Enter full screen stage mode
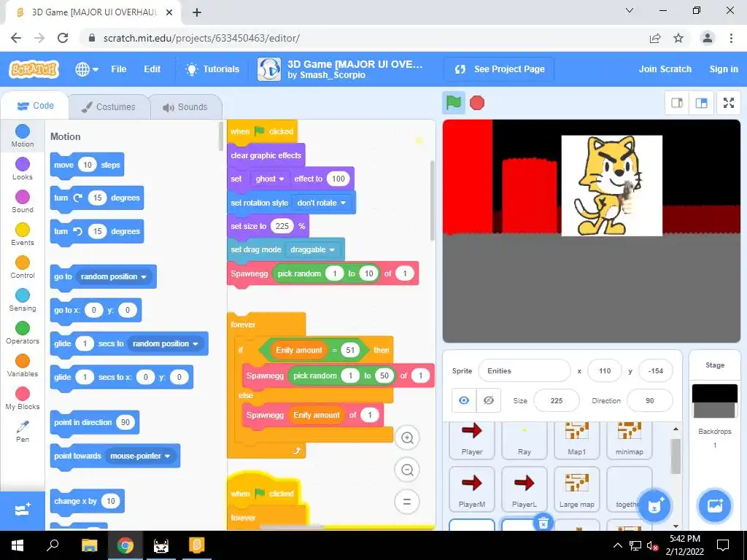 click(x=729, y=103)
